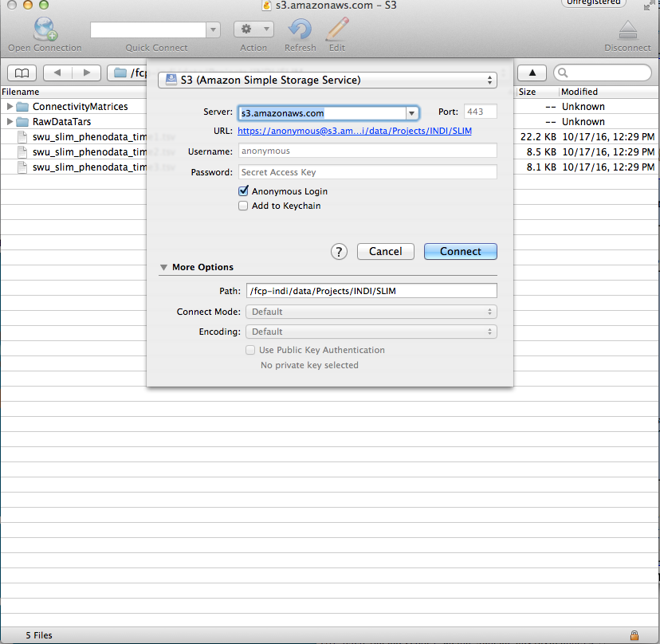Uncheck the Anonymous Login checkbox
Viewport: 660px width, 644px height.
(243, 191)
